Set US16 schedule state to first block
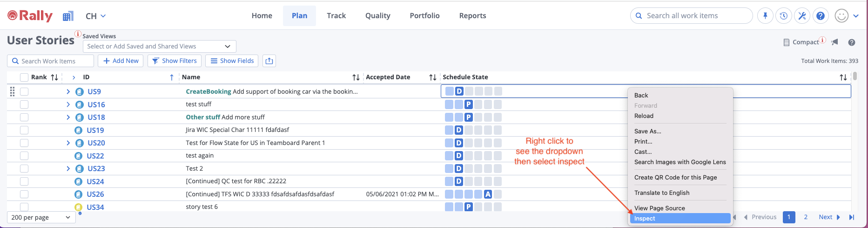Viewport: 868px width, 228px height. click(449, 104)
